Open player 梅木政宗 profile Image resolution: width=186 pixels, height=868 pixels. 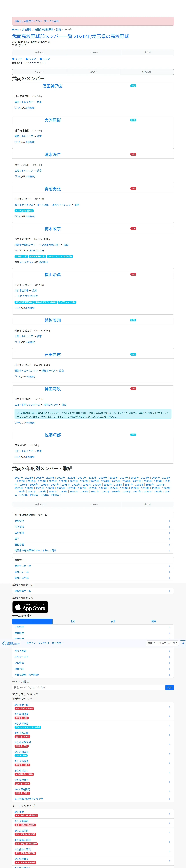coord(53,229)
